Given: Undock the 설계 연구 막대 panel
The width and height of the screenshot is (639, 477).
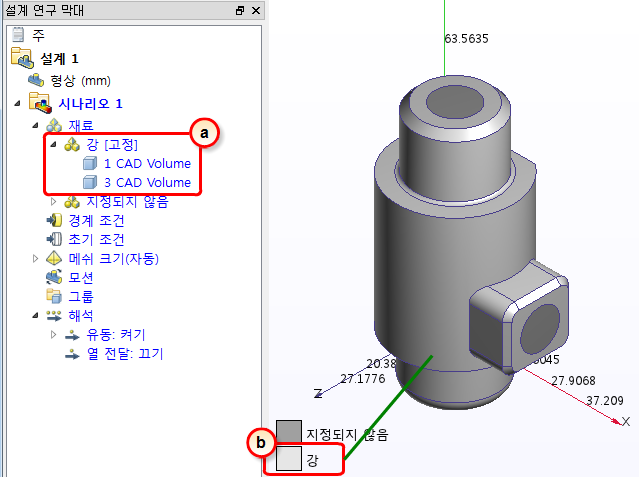Looking at the screenshot, I should click(240, 10).
